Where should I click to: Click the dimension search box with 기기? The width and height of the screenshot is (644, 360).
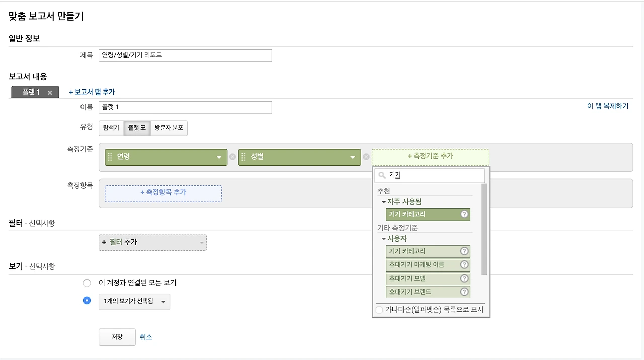(x=430, y=175)
